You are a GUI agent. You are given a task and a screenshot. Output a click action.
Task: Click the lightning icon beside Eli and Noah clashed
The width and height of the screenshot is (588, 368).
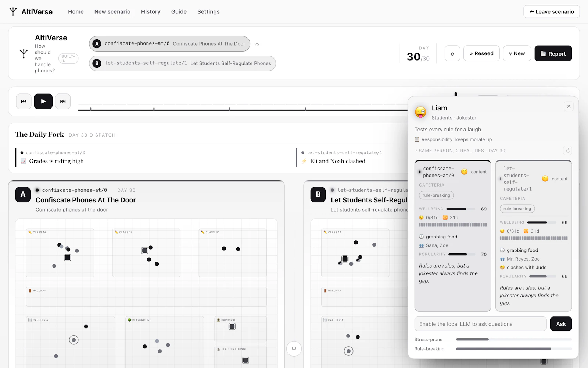304,161
